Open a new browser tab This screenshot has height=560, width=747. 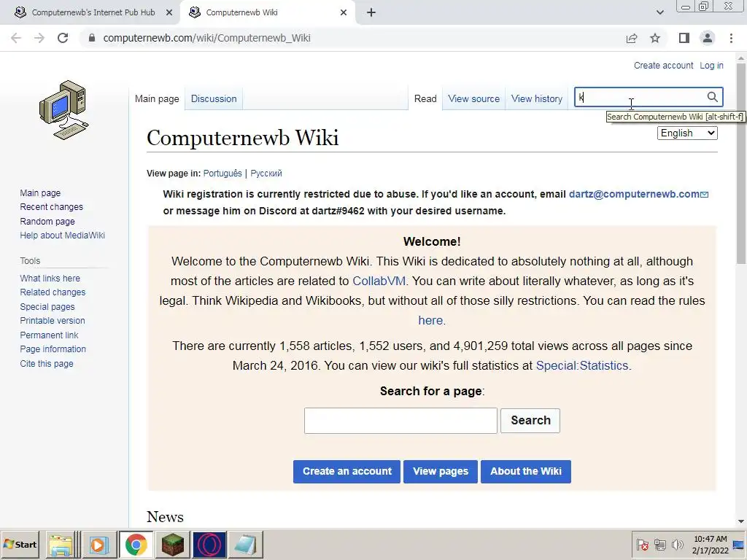click(x=371, y=12)
